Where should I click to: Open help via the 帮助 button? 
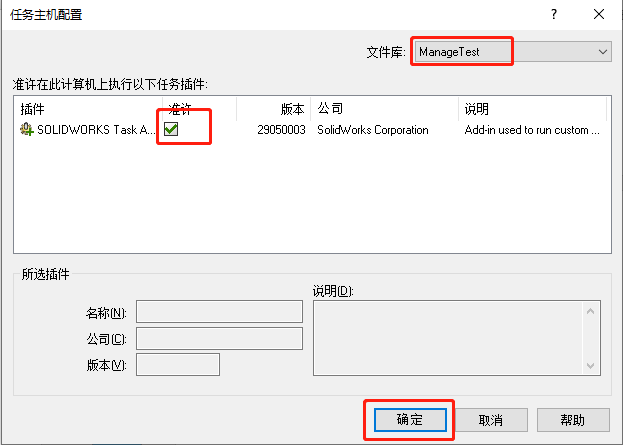[573, 420]
